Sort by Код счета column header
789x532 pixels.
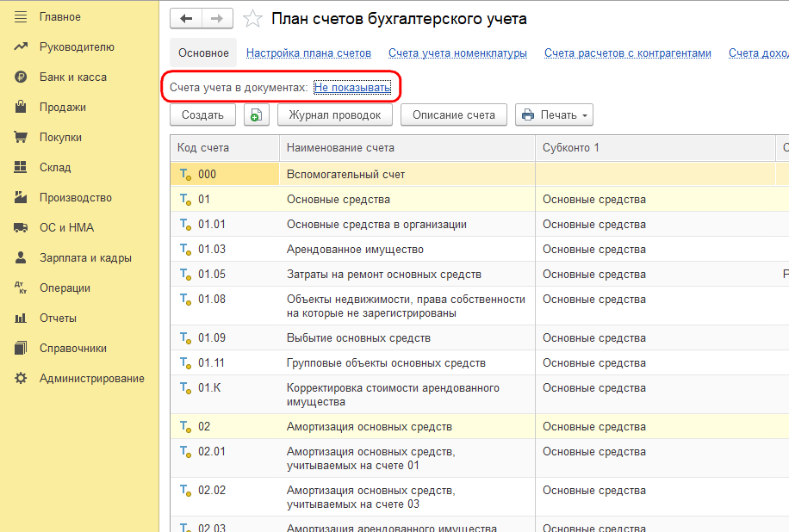tap(225, 148)
